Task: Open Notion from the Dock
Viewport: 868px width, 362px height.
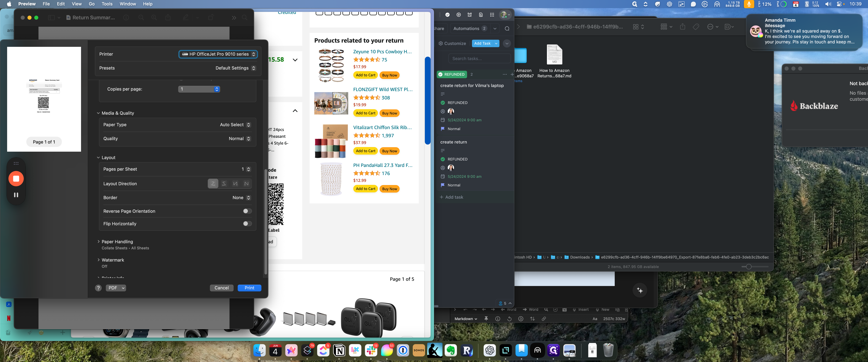Action: (x=339, y=350)
